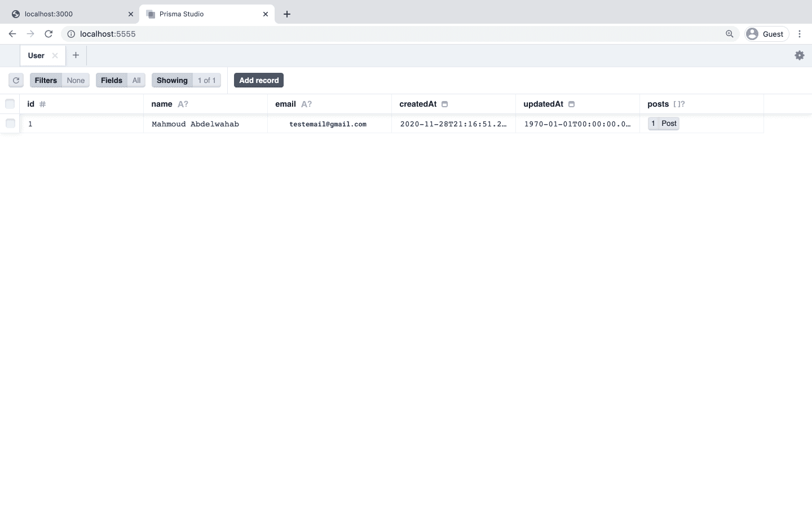Click the calendar icon next to createdAt
Viewport: 812px width, 508px height.
pos(444,104)
